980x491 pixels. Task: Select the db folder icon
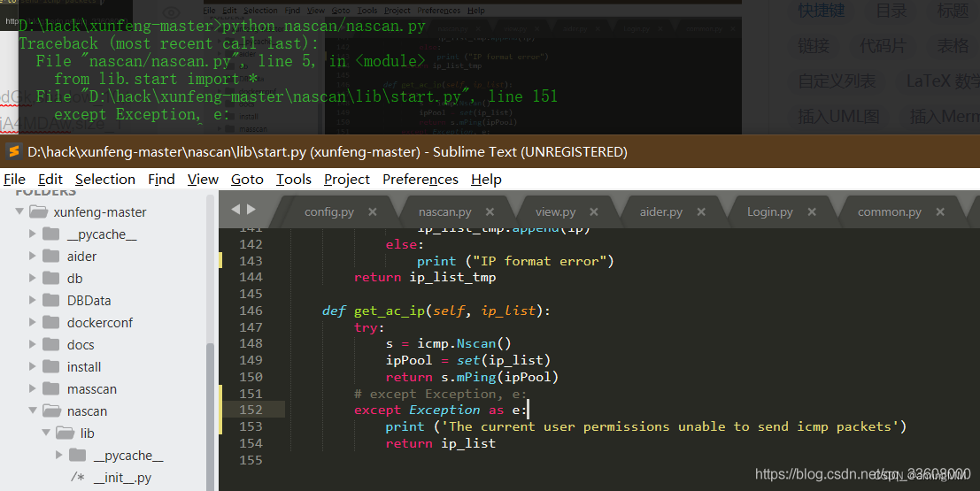tap(50, 278)
